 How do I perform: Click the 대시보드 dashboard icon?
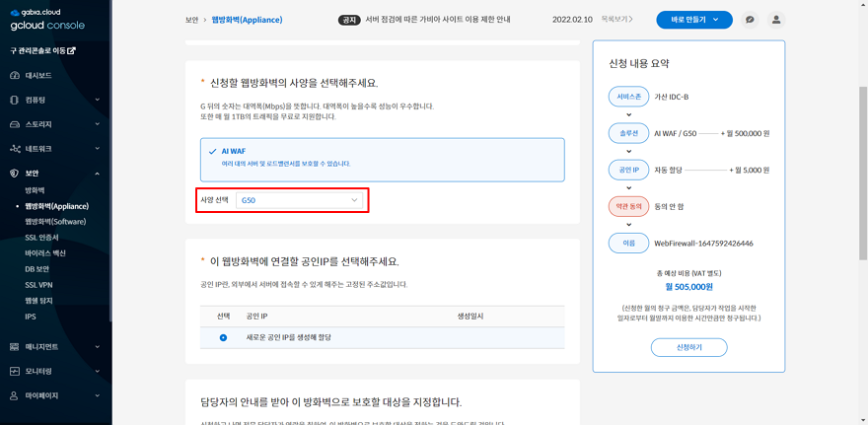[15, 75]
